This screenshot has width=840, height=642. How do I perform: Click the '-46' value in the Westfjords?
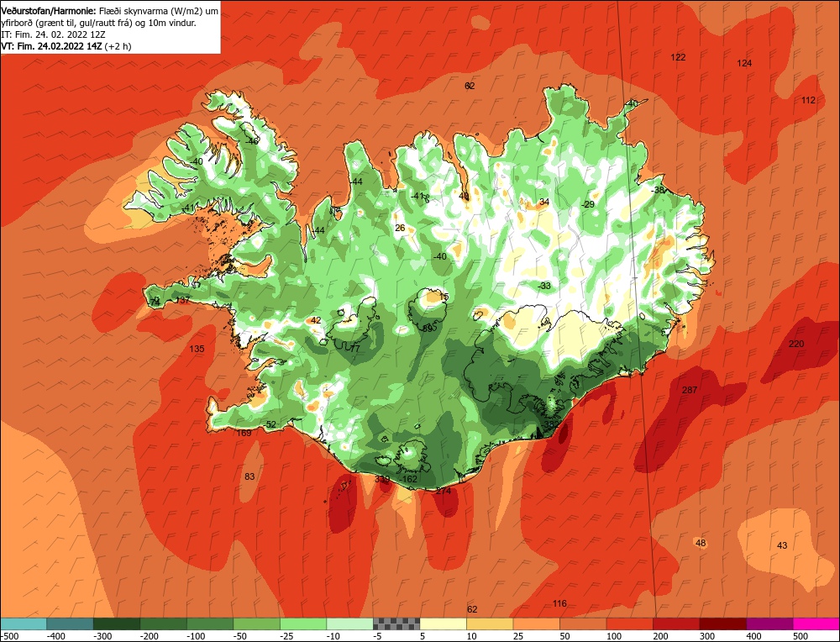[251, 141]
